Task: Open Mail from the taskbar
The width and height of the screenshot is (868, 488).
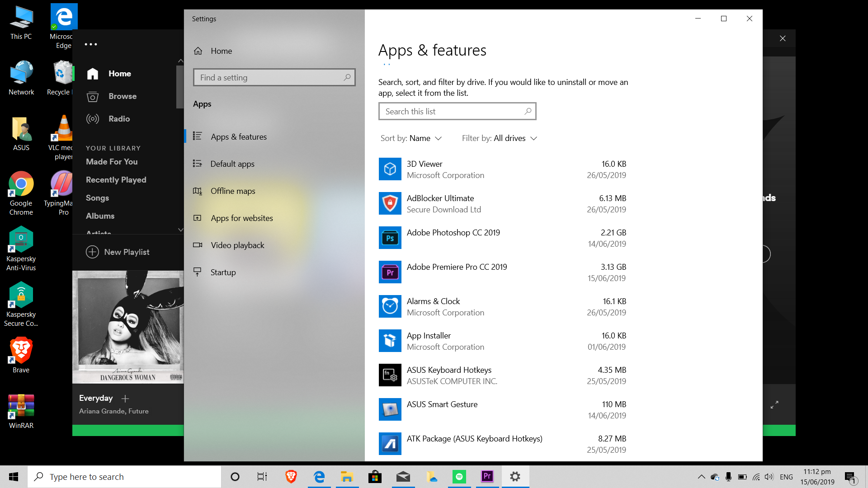Action: pos(403,476)
